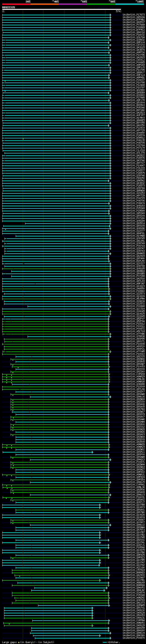Select the UniRef100_Q21314 label
The image size is (146, 644).
pyautogui.click(x=134, y=309)
